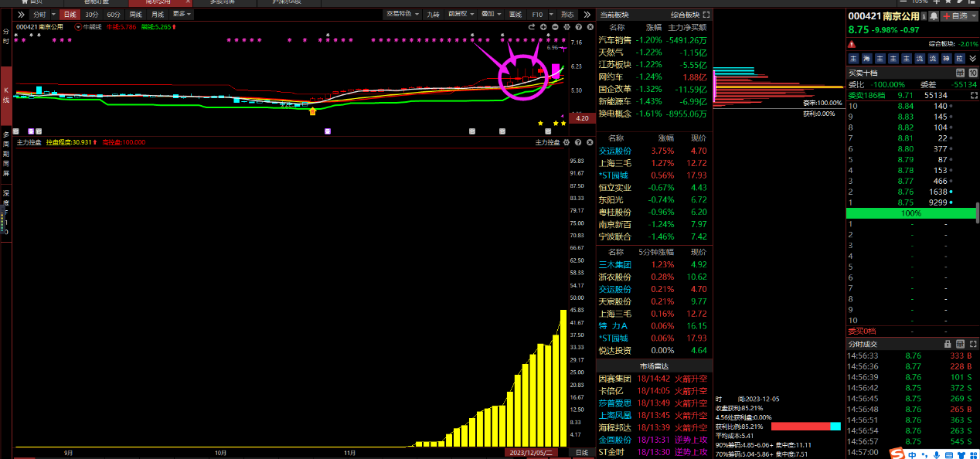Image resolution: width=980 pixels, height=459 pixels.
Task: Open the Sogou input method icon
Action: tap(897, 453)
